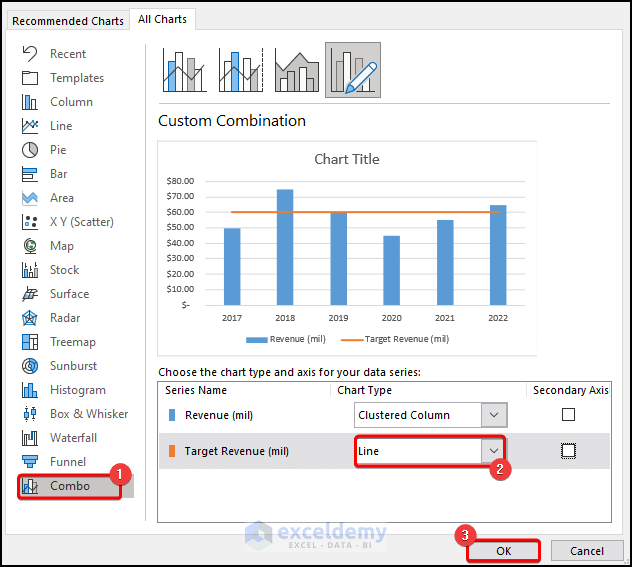
Task: Click the Custom Combination heading
Action: click(x=232, y=121)
